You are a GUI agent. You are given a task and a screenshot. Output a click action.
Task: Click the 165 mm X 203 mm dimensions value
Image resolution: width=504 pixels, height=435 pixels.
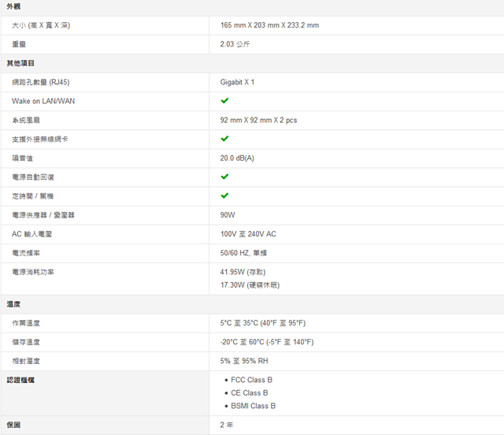point(269,25)
